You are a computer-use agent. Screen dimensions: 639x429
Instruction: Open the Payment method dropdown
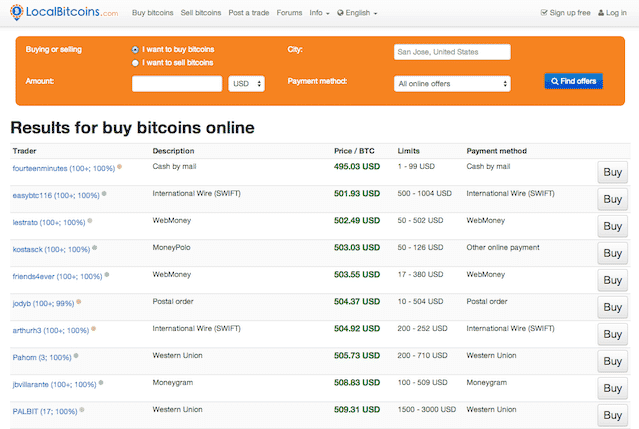click(x=452, y=84)
